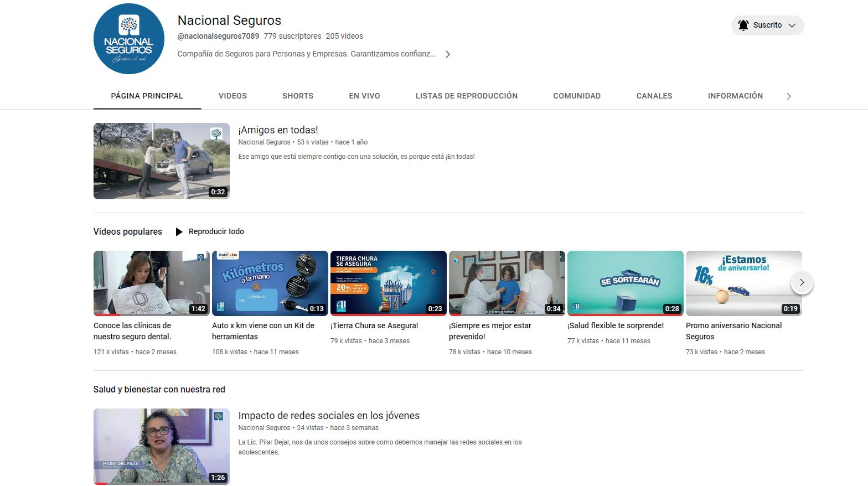This screenshot has height=486, width=868.
Task: Open the Impacto de redes sociales video thumbnail
Action: click(162, 447)
